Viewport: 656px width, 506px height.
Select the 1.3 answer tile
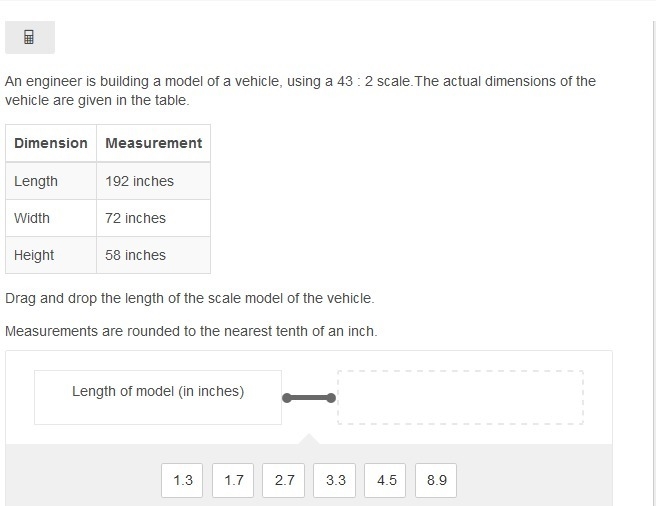coord(182,480)
